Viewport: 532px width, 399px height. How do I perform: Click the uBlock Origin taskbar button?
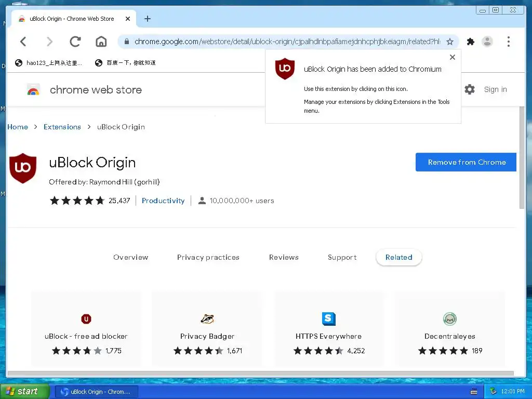click(x=96, y=392)
